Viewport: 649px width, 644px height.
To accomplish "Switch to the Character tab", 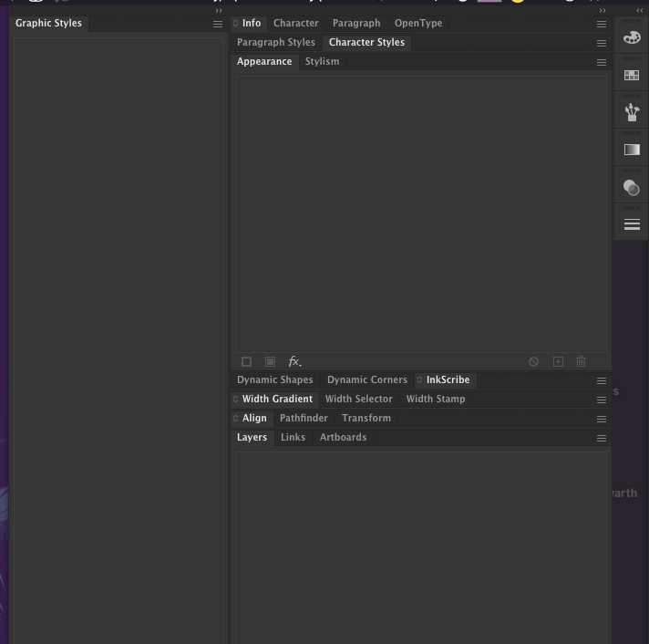I will click(x=295, y=23).
